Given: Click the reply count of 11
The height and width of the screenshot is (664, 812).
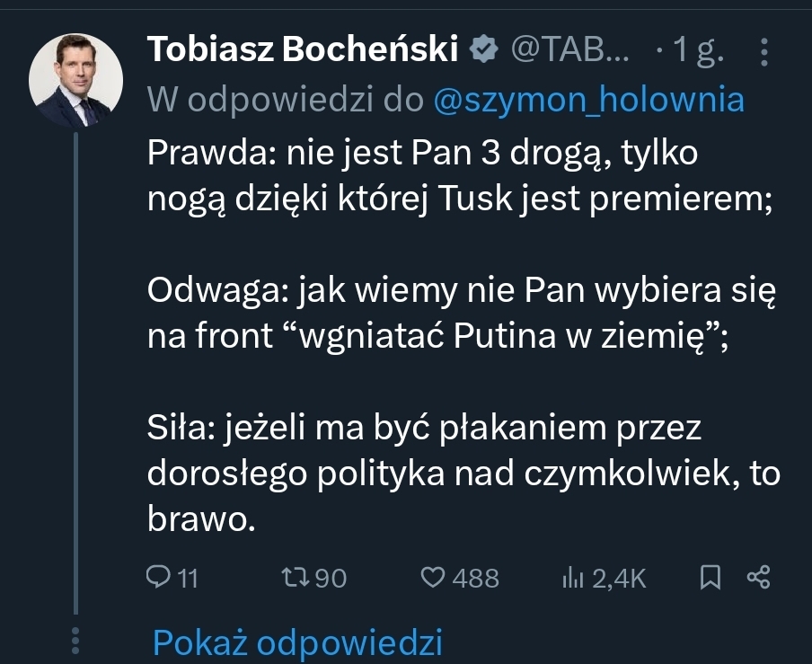Looking at the screenshot, I should point(187,578).
